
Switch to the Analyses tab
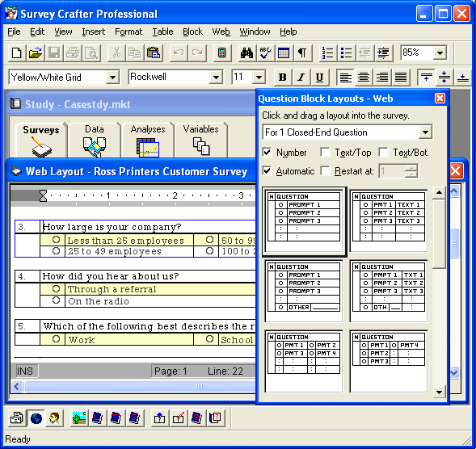pos(148,141)
